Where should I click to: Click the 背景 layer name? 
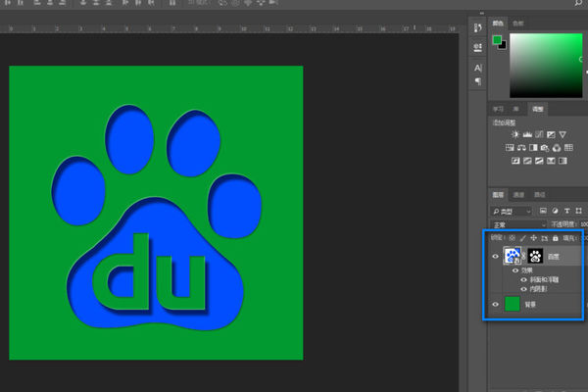tap(530, 305)
